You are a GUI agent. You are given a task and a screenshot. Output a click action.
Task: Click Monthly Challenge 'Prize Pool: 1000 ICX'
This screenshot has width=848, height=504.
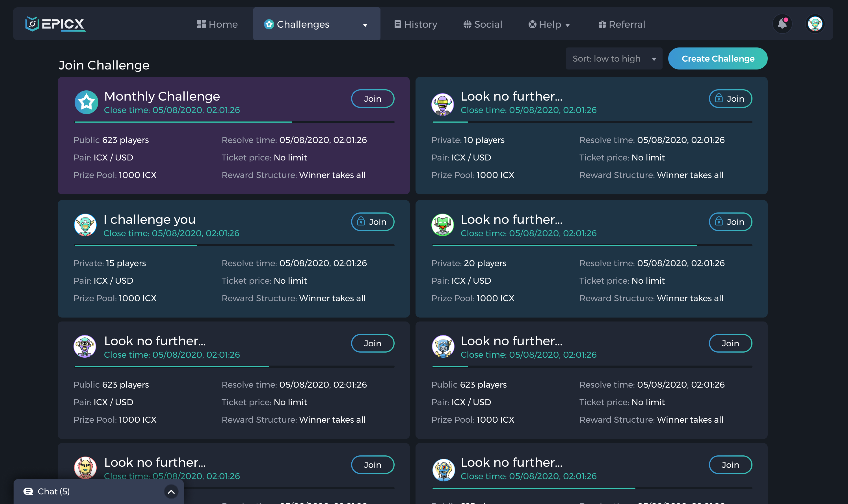coord(115,175)
